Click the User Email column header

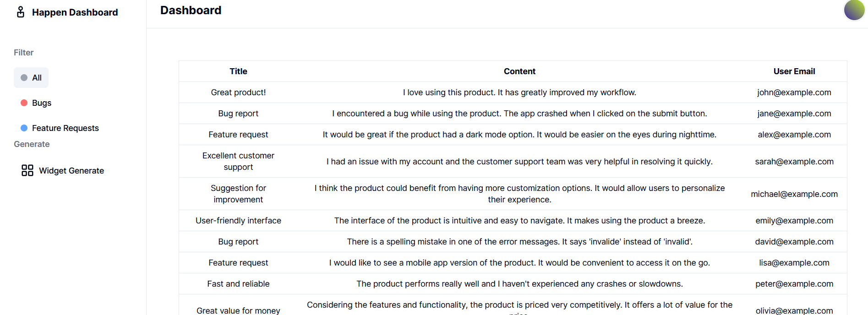794,71
